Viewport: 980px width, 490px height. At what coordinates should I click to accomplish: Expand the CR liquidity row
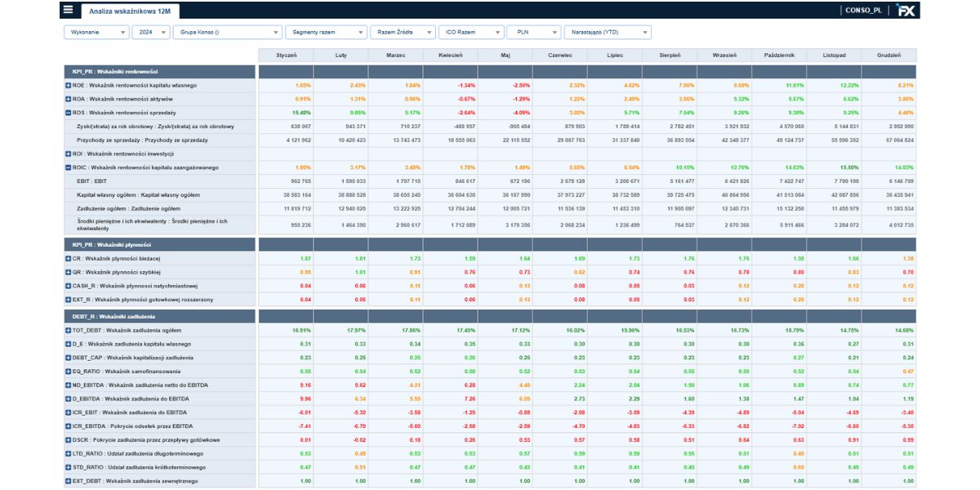pyautogui.click(x=69, y=258)
